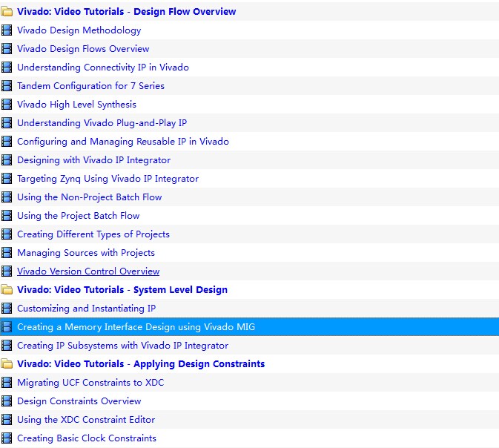Image resolution: width=499 pixels, height=448 pixels.
Task: Click the film icon for Managing Sources with Projects
Action: coord(7,253)
